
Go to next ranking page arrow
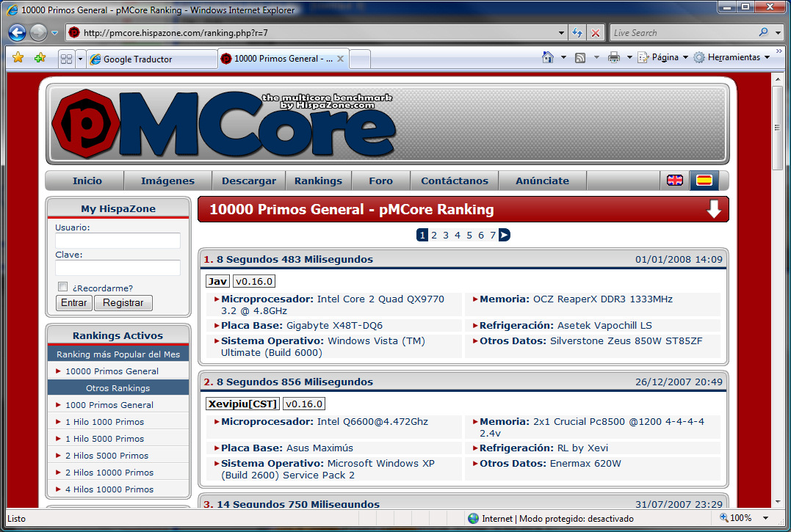(504, 236)
